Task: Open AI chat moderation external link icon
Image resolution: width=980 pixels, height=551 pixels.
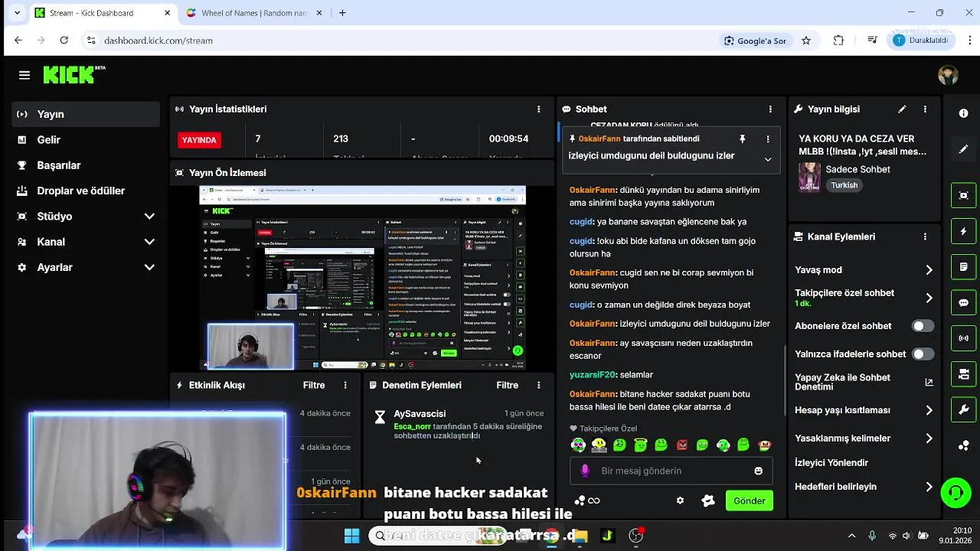Action: [929, 383]
